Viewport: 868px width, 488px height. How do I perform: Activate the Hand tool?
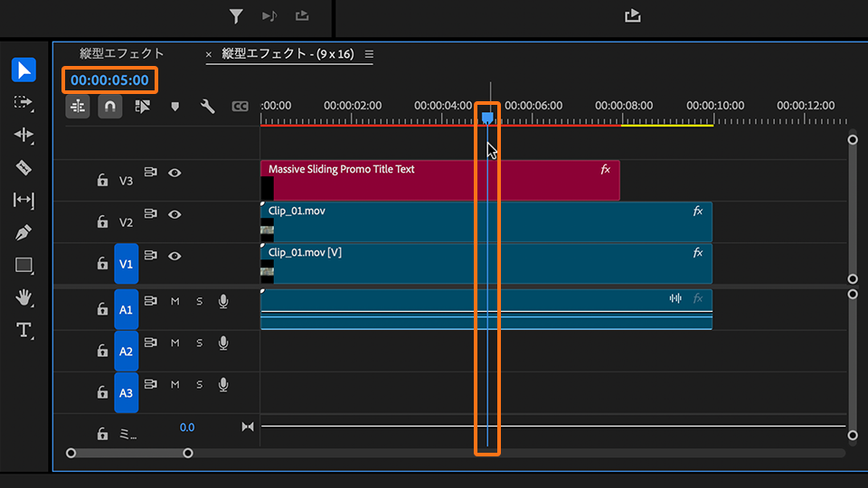coord(24,297)
